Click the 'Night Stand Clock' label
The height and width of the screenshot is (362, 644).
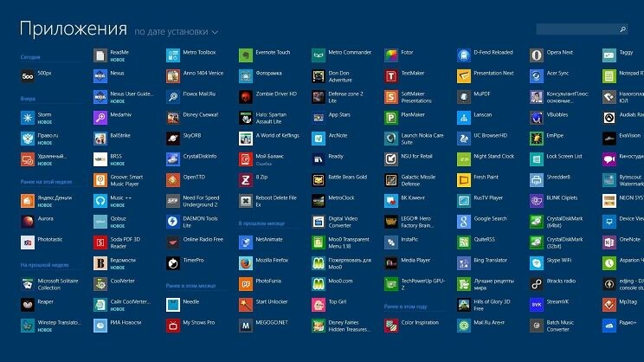pos(494,156)
